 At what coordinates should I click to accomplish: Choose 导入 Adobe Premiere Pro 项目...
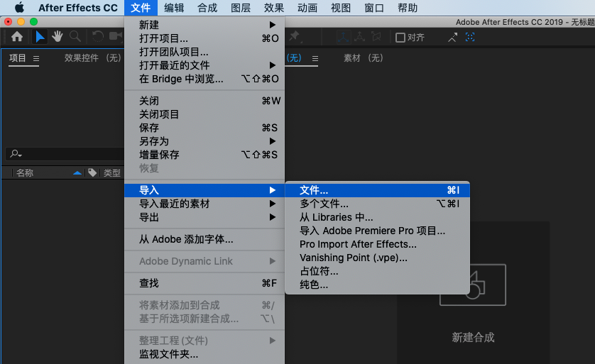coord(378,231)
